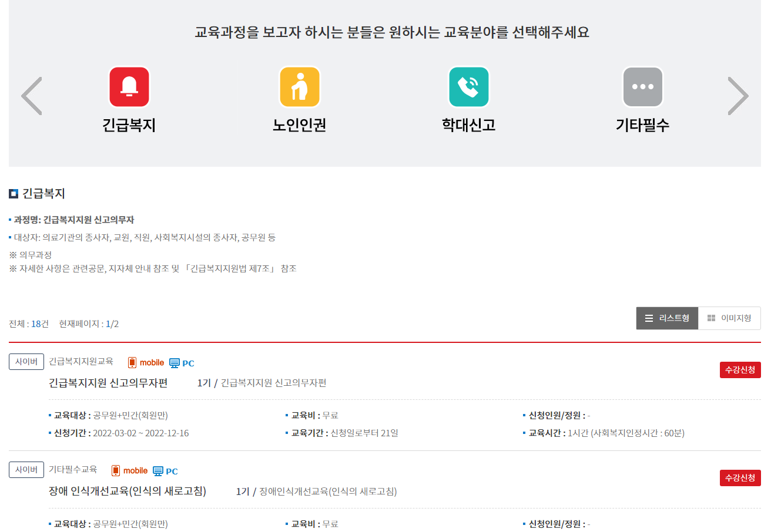
Task: Click 기타필수교육 category text
Action: [73, 470]
